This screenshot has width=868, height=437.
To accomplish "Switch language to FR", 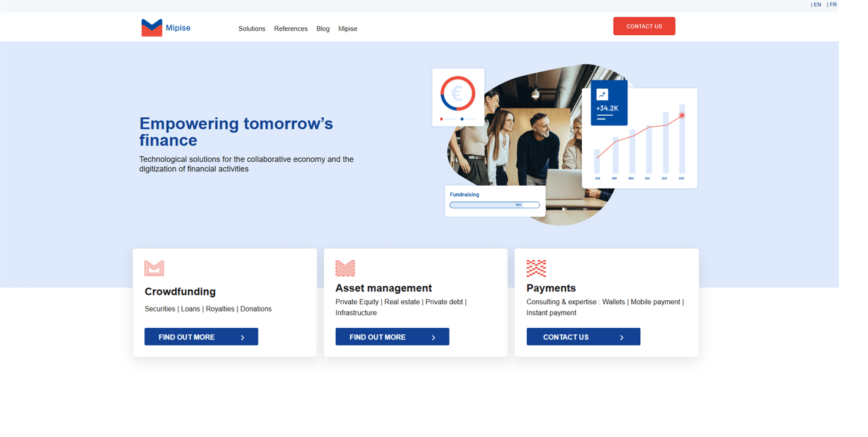I will 832,5.
